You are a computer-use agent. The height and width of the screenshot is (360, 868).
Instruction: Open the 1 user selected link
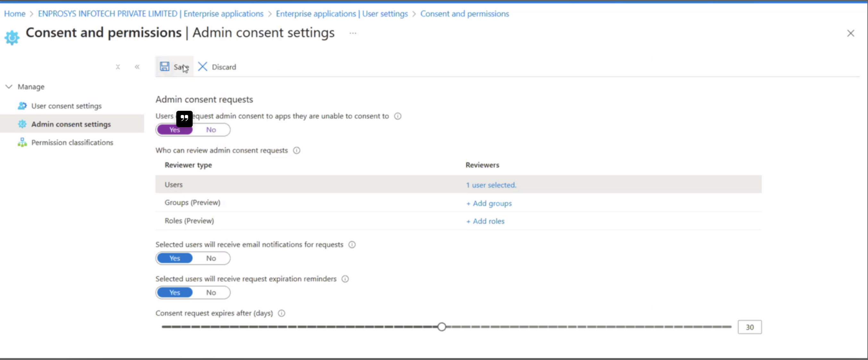click(x=491, y=185)
